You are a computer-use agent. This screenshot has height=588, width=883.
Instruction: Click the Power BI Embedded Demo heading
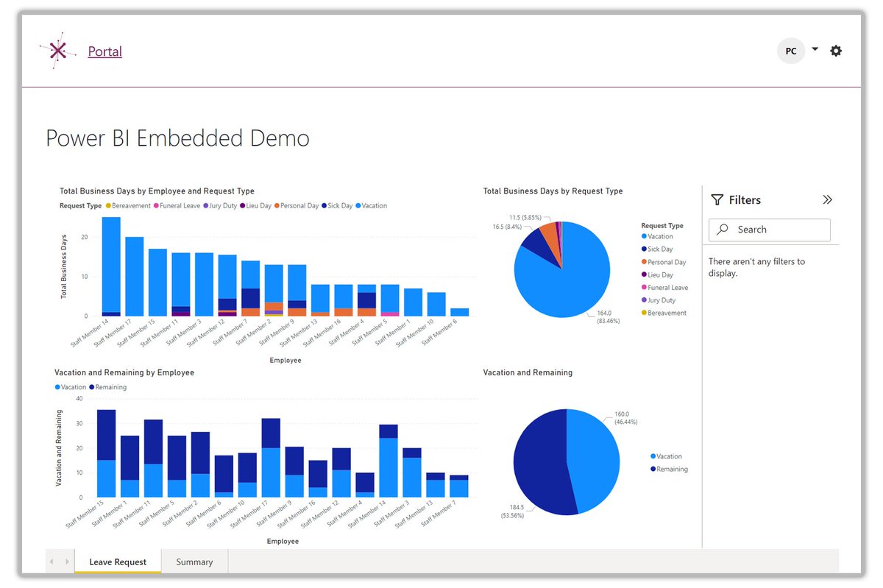coord(177,138)
